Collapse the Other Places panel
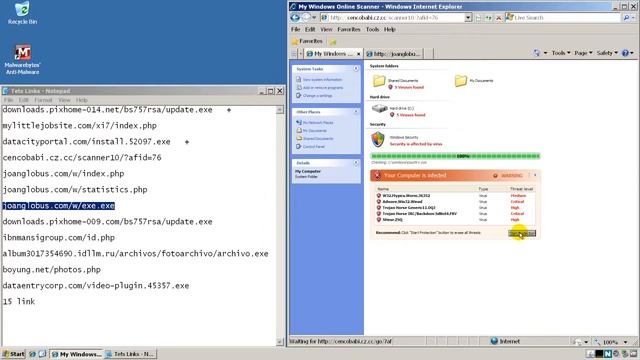Viewport: 640px width, 360px height. pyautogui.click(x=356, y=112)
